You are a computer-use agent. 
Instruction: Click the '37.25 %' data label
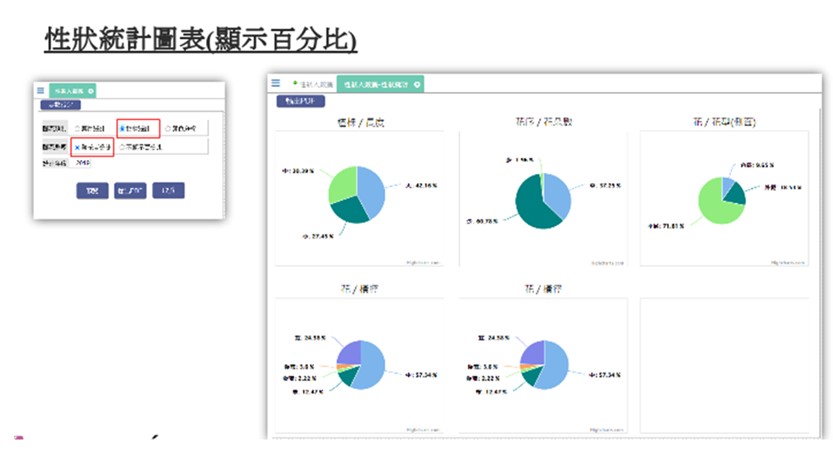click(x=605, y=186)
